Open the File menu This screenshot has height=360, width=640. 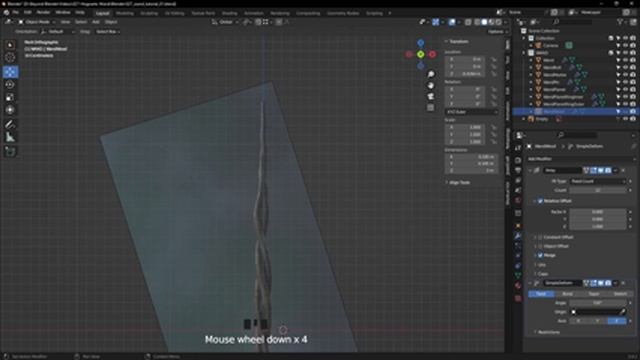point(16,13)
